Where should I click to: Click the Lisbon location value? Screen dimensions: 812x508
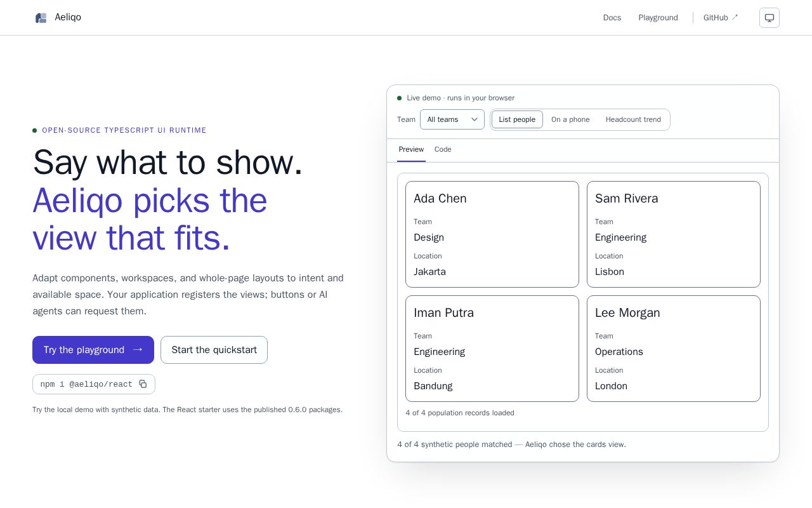(610, 272)
